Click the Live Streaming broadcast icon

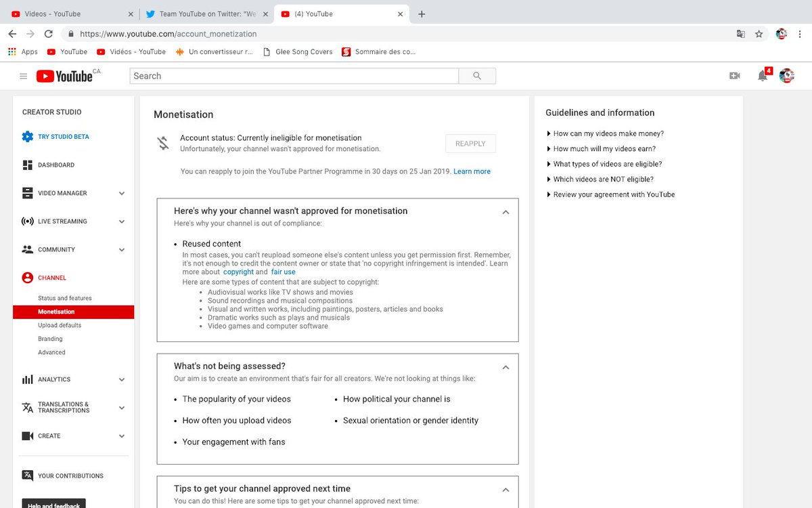tap(28, 221)
